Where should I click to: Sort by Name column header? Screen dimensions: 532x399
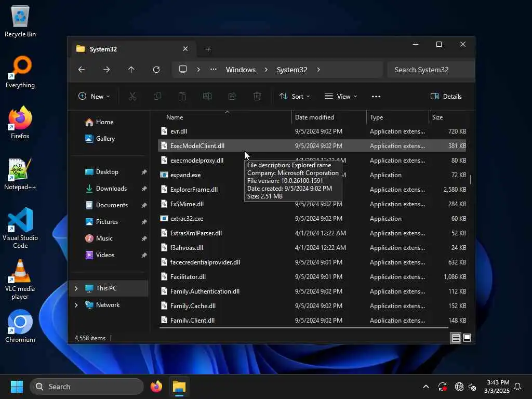pos(175,117)
